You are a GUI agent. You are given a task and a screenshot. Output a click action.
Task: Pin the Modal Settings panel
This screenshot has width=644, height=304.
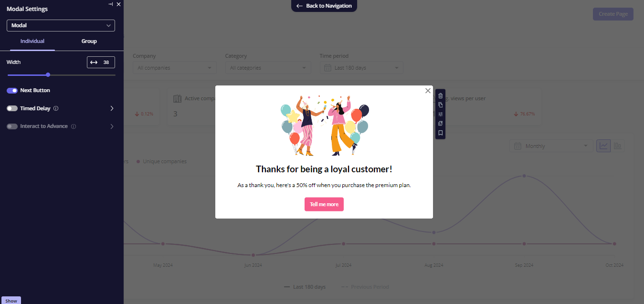point(110,4)
